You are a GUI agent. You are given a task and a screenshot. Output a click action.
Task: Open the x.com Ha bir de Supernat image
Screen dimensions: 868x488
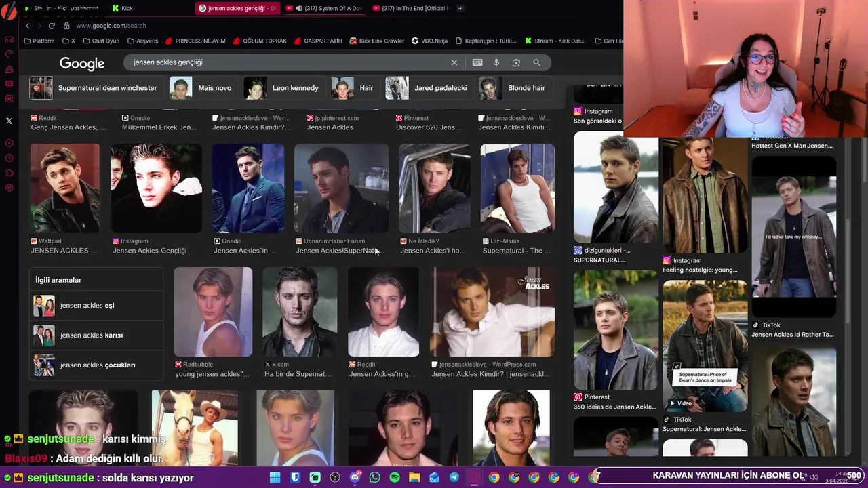coord(300,312)
